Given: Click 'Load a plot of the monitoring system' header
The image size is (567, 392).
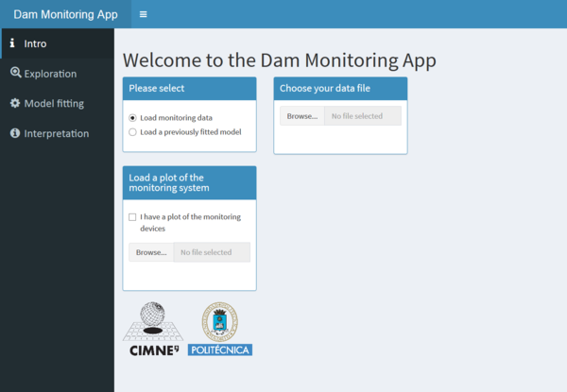Looking at the screenshot, I should [190, 183].
